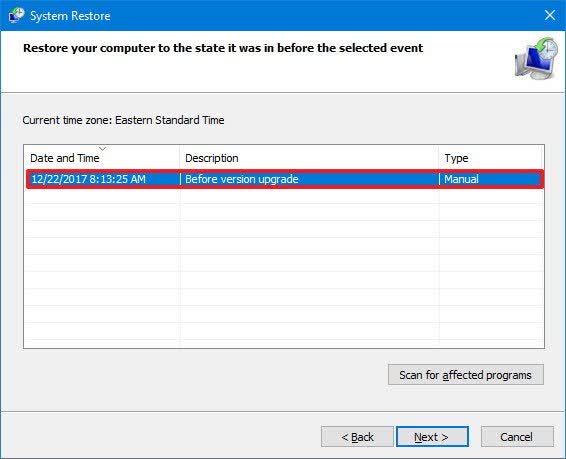Screen dimensions: 566x459
Task: Click the System Restore title bar icon
Action: point(16,15)
